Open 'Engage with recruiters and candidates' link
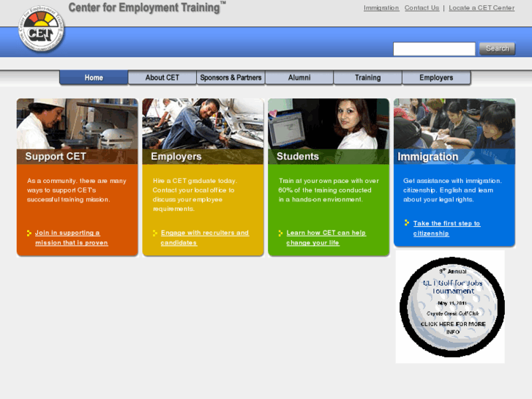 tap(205, 238)
